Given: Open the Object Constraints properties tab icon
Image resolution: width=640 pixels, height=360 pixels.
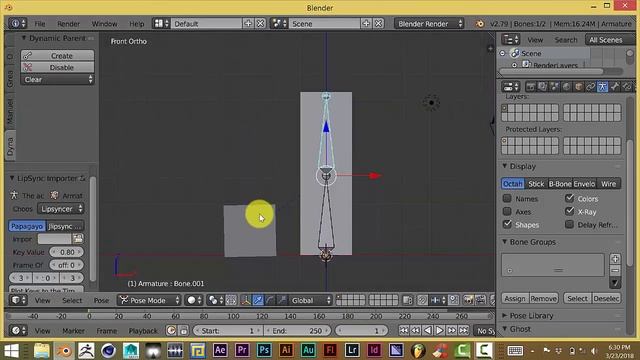Looking at the screenshot, I should 591,87.
